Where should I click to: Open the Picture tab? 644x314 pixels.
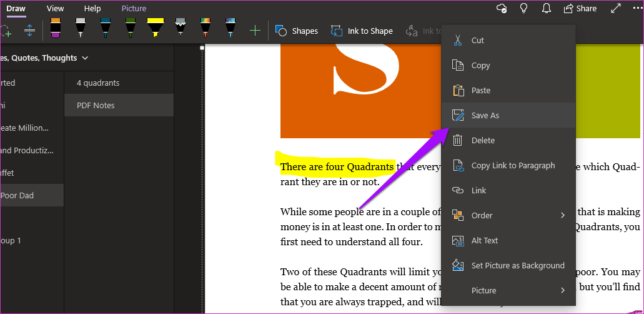click(134, 8)
